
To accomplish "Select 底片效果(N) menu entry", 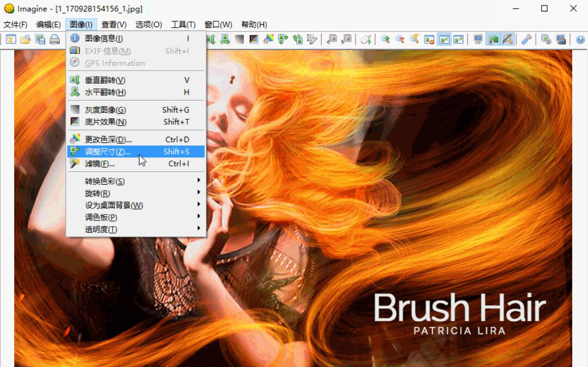I will tap(136, 121).
